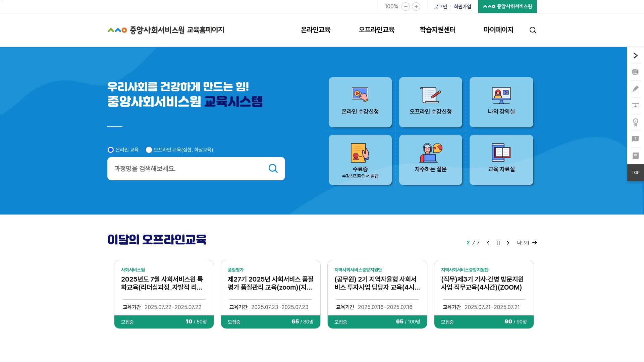The height and width of the screenshot is (362, 644).
Task: Click the question bubble icon in sidebar
Action: 635,139
